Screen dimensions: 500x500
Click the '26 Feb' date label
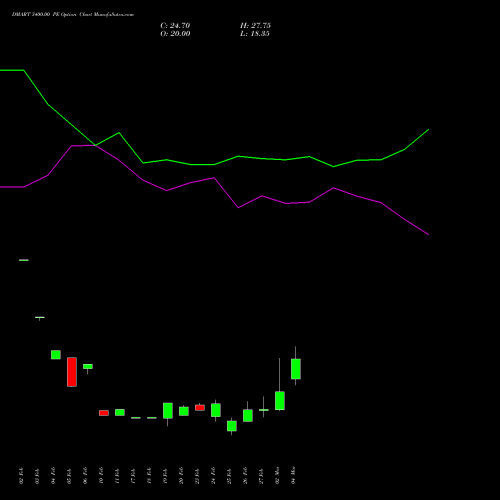tap(246, 476)
